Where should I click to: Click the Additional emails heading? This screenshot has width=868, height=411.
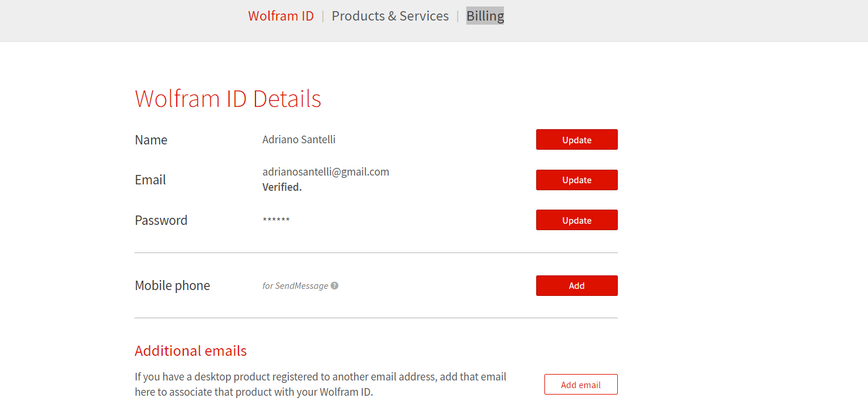191,351
